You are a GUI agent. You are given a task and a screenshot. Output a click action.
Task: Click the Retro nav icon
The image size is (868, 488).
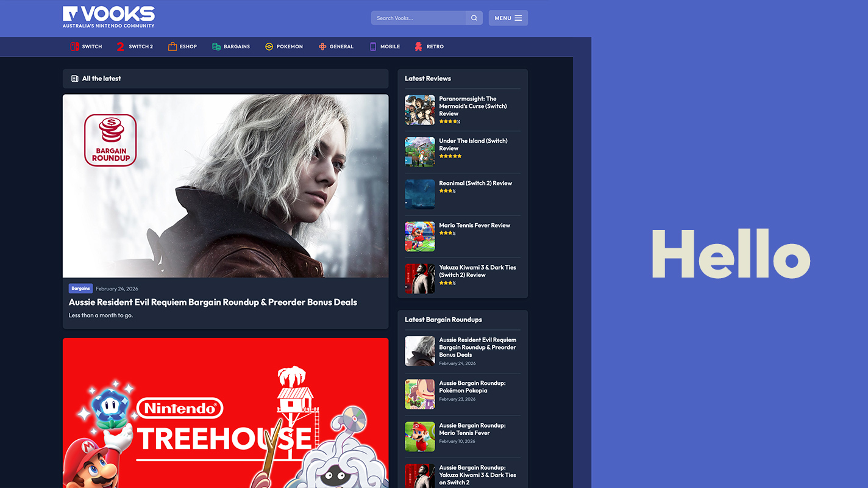(418, 46)
